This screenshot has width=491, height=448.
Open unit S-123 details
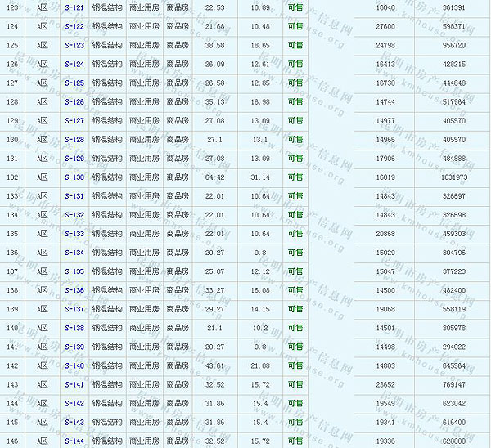74,45
